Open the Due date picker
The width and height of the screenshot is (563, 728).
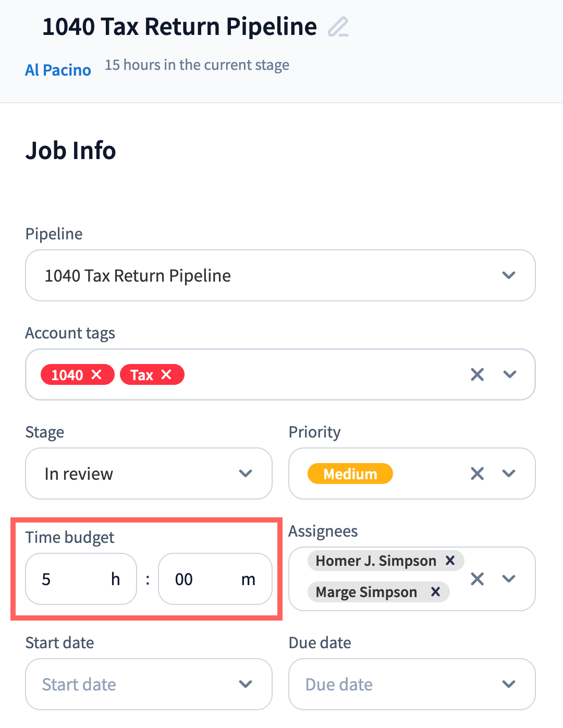click(x=412, y=684)
